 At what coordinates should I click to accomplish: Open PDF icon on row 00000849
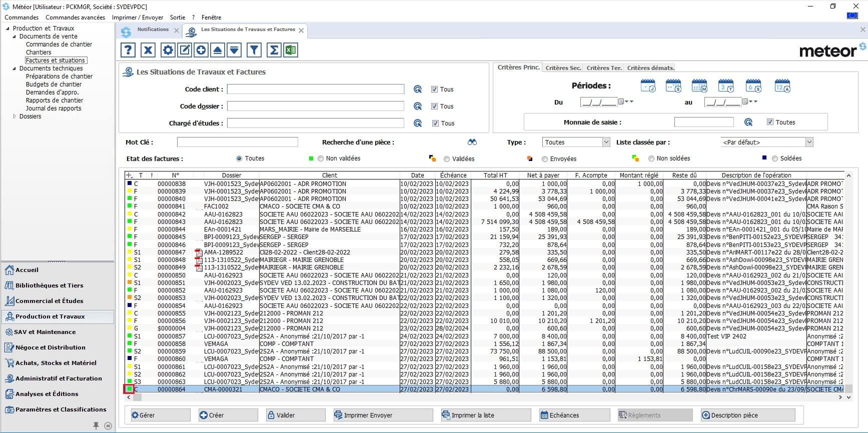click(199, 267)
